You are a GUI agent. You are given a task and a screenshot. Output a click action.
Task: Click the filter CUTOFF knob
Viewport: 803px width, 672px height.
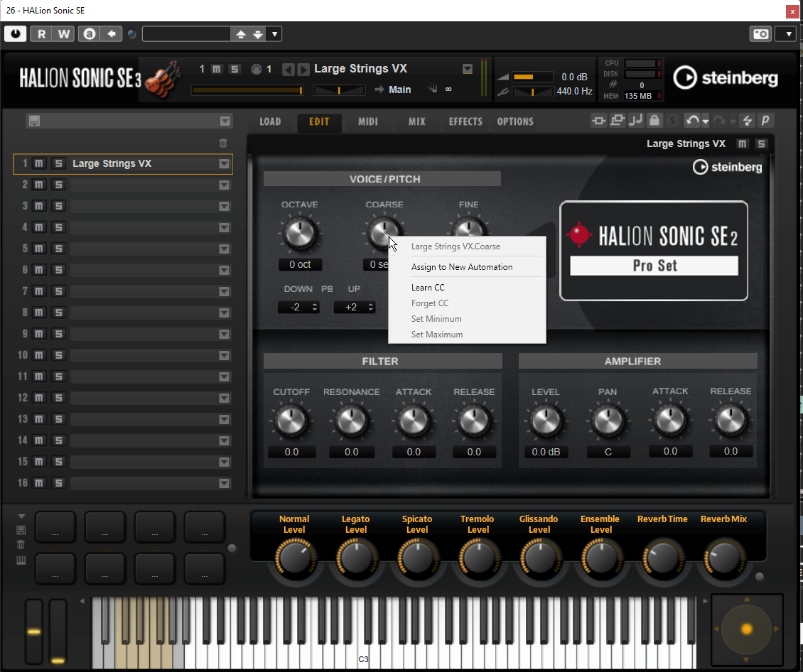(291, 421)
